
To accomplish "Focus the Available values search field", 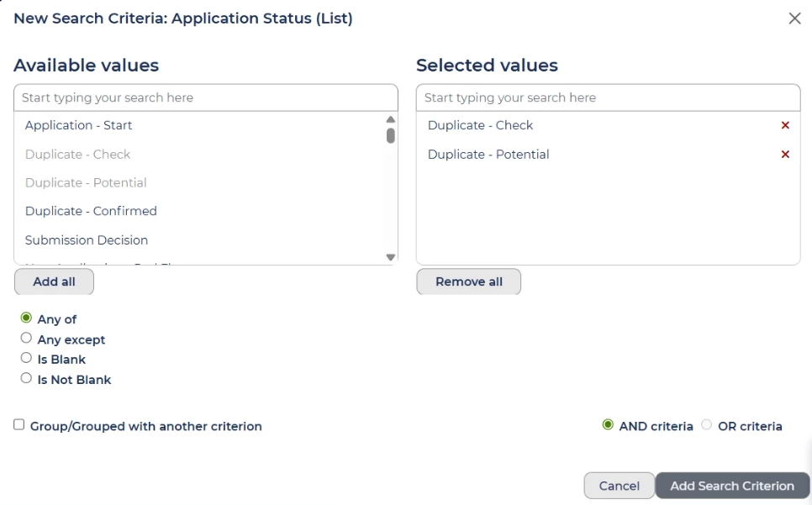I will pyautogui.click(x=205, y=97).
